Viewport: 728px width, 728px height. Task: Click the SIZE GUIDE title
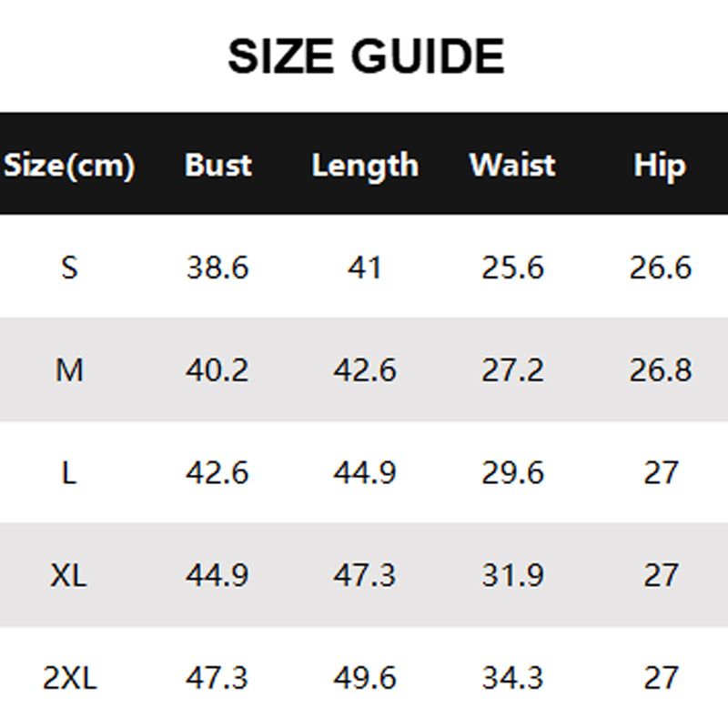365,56
